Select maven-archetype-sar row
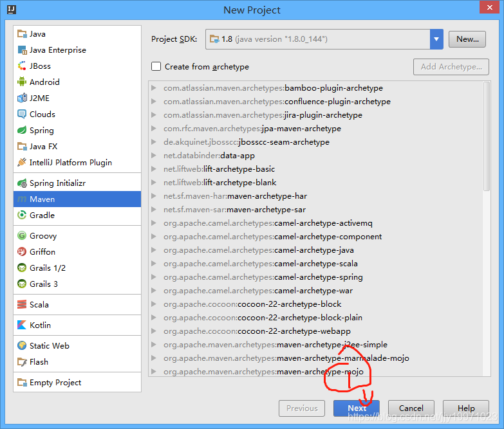 [x=317, y=210]
